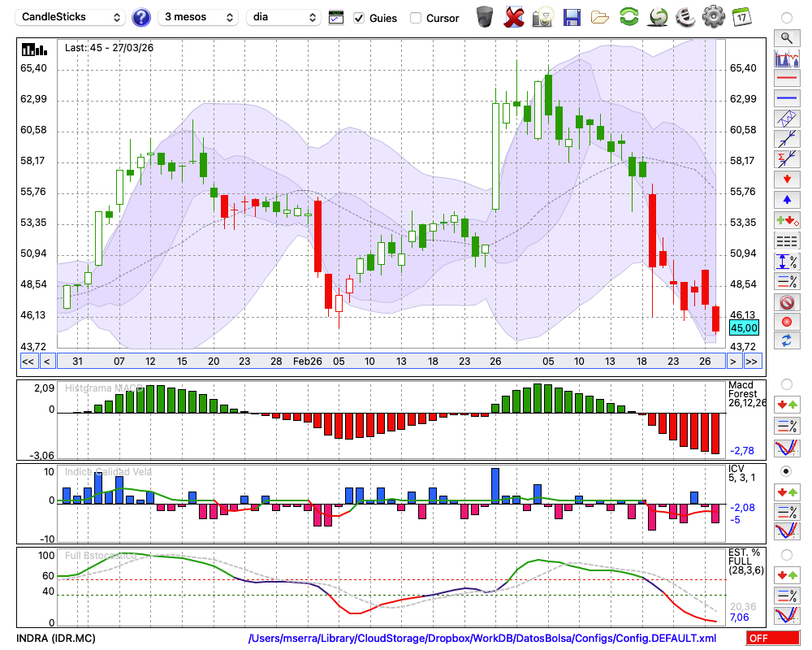Enable the Cursor checkbox
812x650 pixels.
(x=416, y=18)
